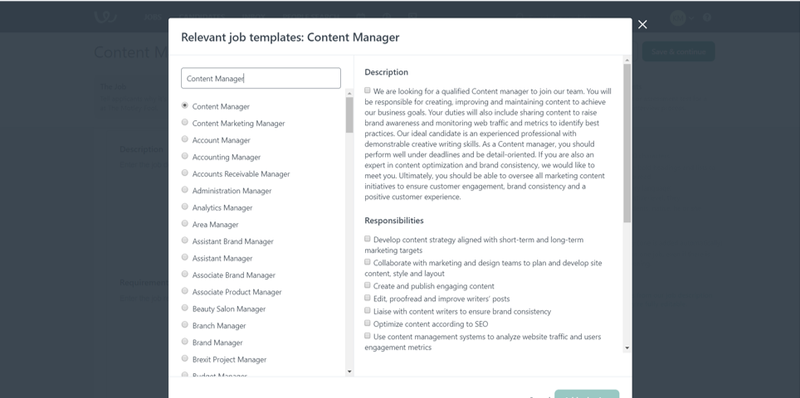This screenshot has height=398, width=800.
Task: Tick the 'Create and publish engaging content' checkbox
Action: click(367, 285)
